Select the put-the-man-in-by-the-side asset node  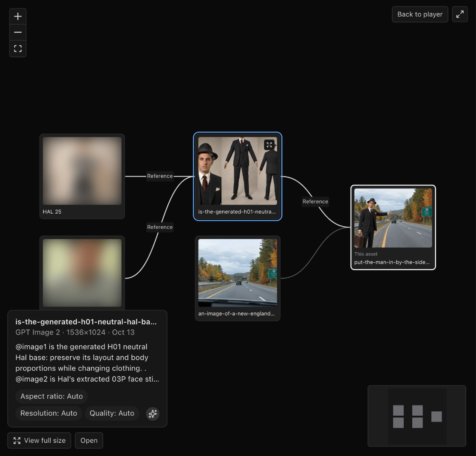393,227
